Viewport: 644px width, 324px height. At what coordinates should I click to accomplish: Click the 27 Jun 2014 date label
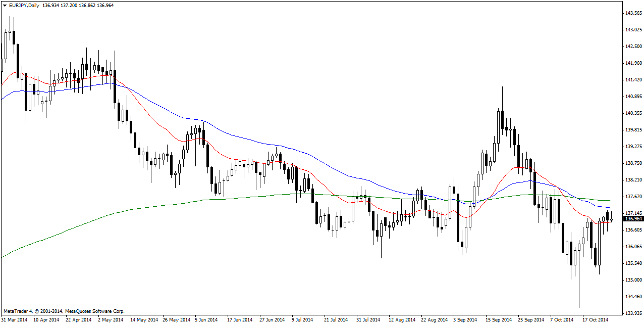[x=273, y=320]
